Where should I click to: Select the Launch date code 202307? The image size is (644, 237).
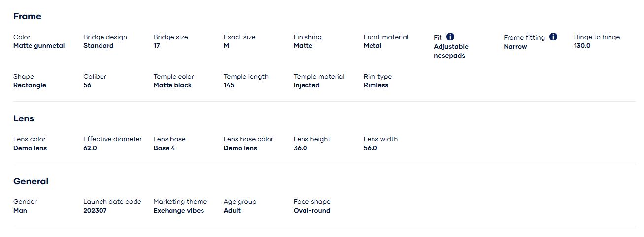95,211
